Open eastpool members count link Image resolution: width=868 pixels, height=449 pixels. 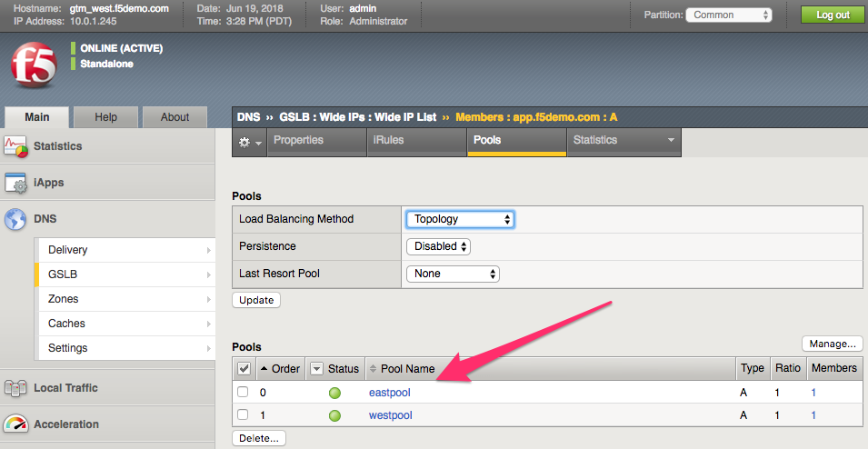pos(813,393)
